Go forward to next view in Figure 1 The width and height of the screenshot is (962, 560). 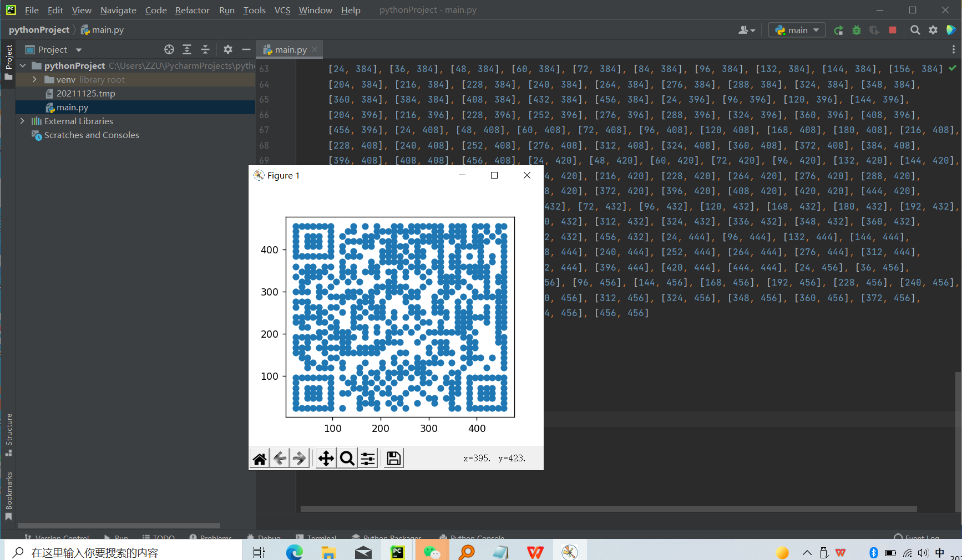300,459
